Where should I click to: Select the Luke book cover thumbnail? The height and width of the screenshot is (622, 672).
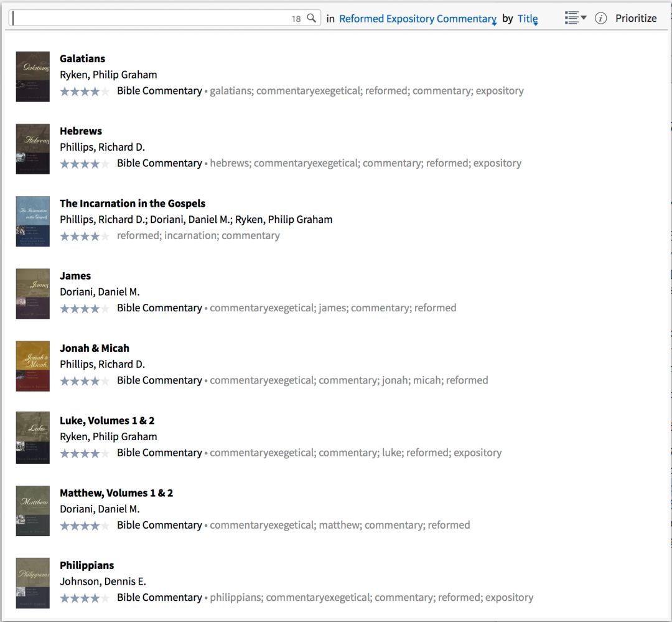click(32, 438)
